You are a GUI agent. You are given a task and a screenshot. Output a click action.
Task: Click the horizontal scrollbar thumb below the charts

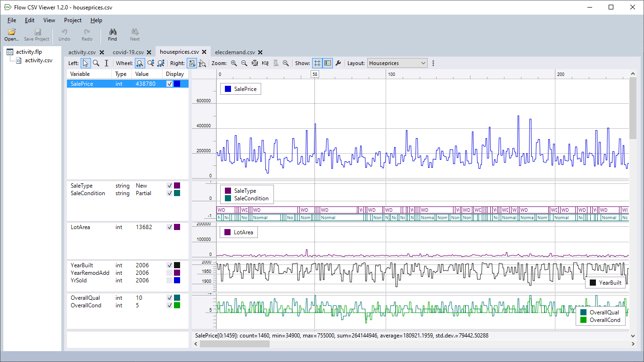point(235,344)
